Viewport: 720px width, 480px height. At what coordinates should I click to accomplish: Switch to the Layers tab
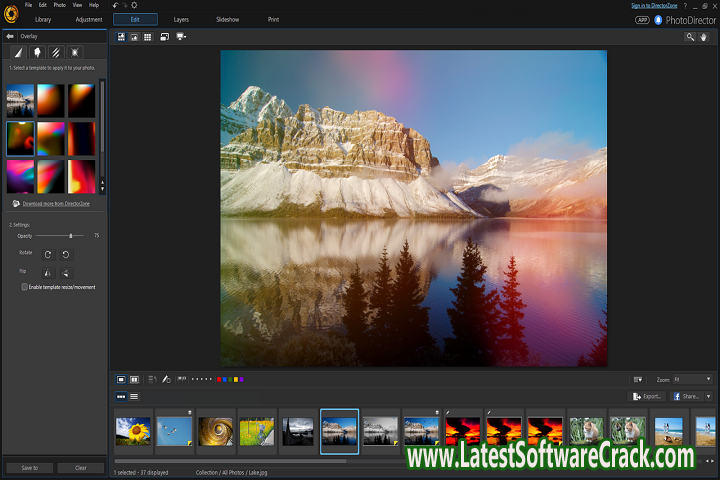point(181,20)
